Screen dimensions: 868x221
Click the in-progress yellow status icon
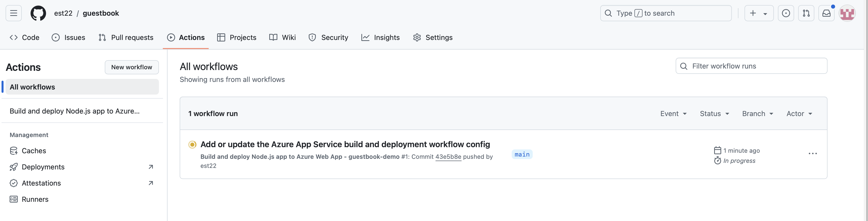tap(192, 145)
